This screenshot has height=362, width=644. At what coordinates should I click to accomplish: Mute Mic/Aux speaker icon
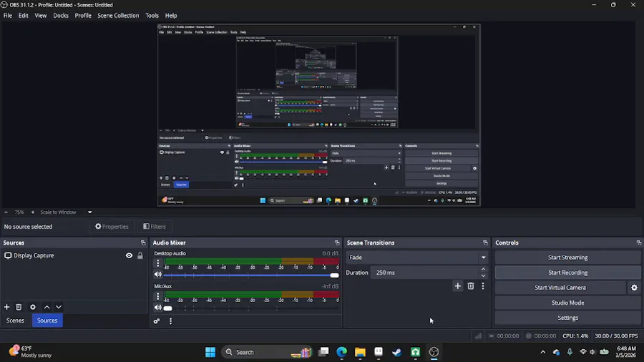[157, 308]
